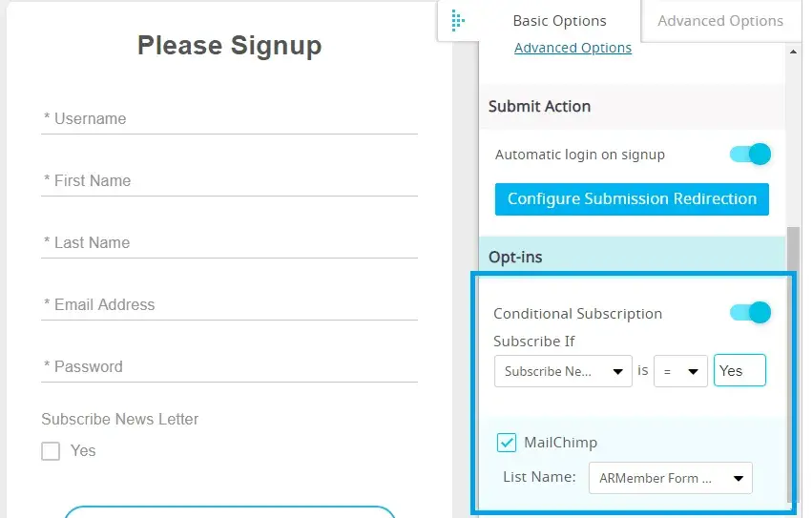Click the Subscribe If value field

pyautogui.click(x=739, y=371)
